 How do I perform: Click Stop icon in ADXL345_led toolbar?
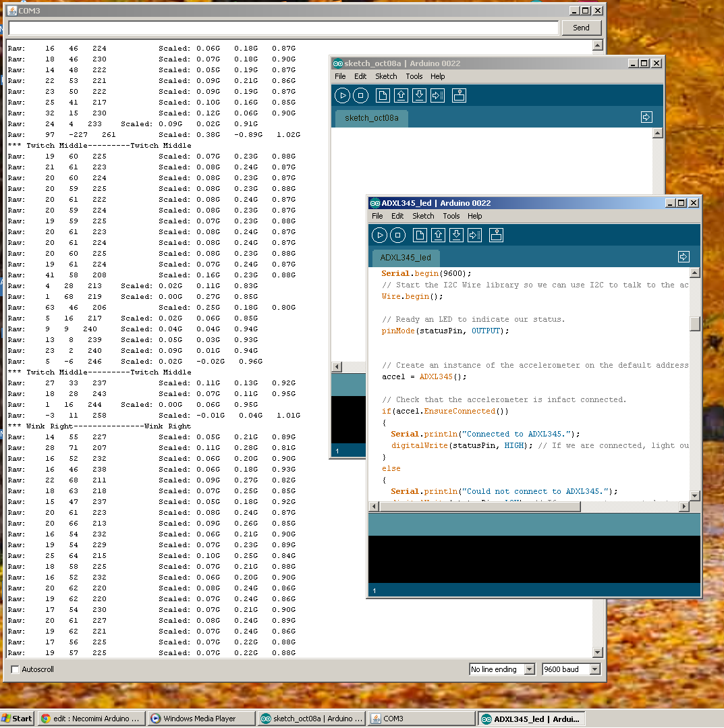click(x=397, y=235)
